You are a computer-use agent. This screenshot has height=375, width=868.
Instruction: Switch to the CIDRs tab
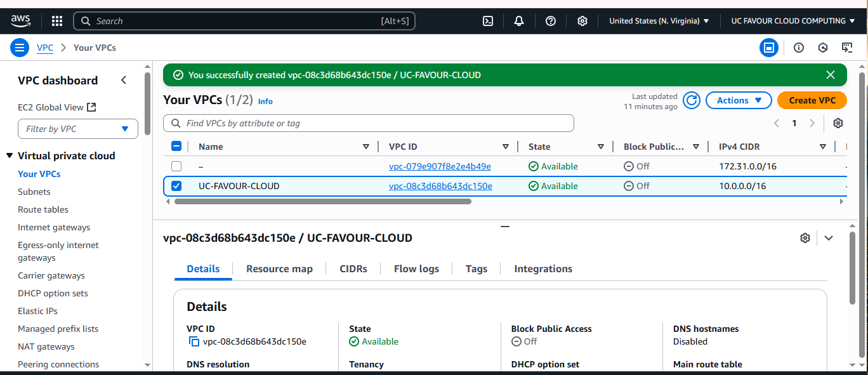coord(353,269)
